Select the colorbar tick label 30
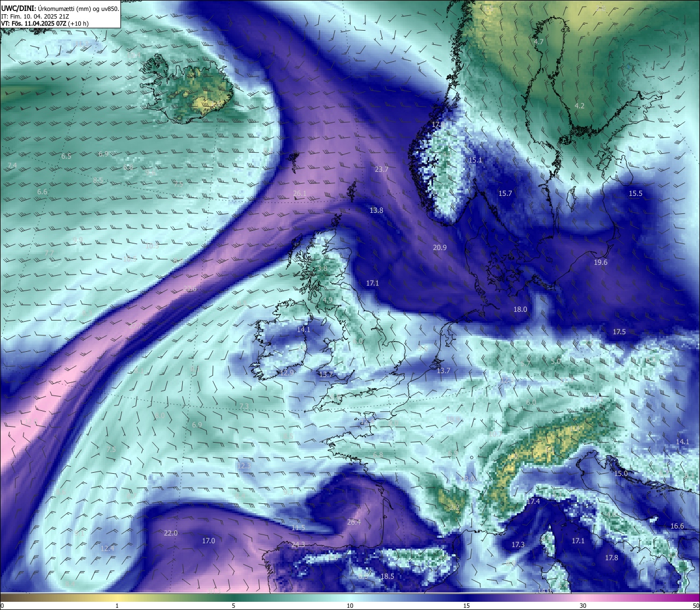Viewport: 700px width, 610px height. pyautogui.click(x=583, y=606)
